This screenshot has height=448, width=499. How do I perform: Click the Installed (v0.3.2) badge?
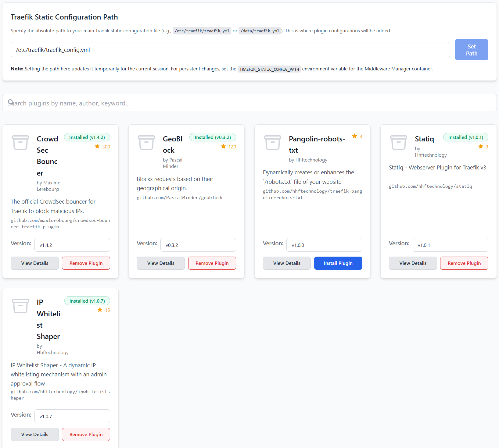pyautogui.click(x=213, y=137)
